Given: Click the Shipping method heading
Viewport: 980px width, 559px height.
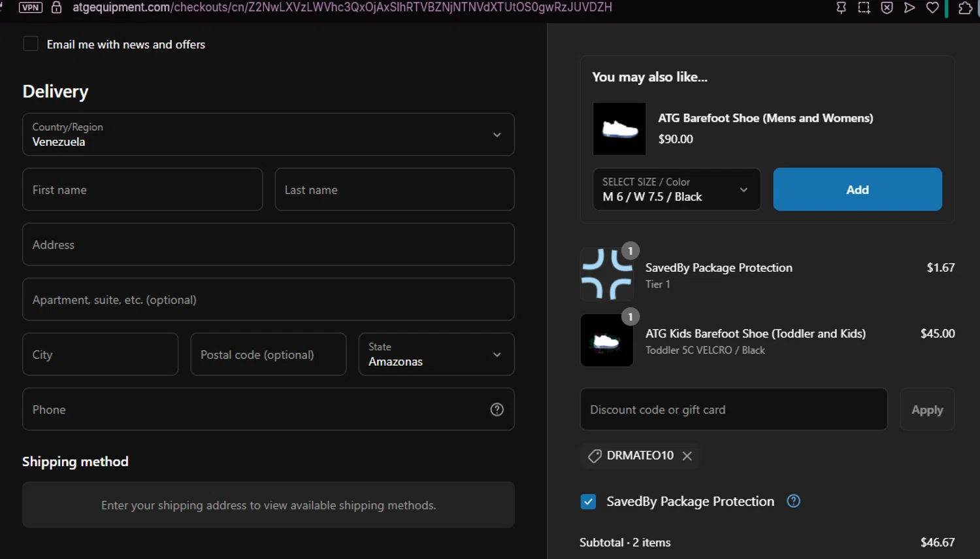Looking at the screenshot, I should tap(75, 462).
